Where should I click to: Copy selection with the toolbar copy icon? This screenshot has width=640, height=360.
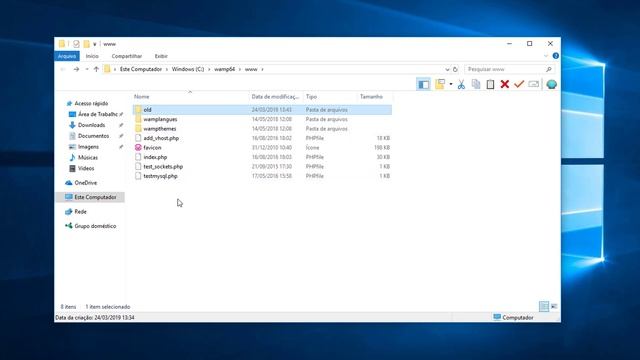click(476, 84)
